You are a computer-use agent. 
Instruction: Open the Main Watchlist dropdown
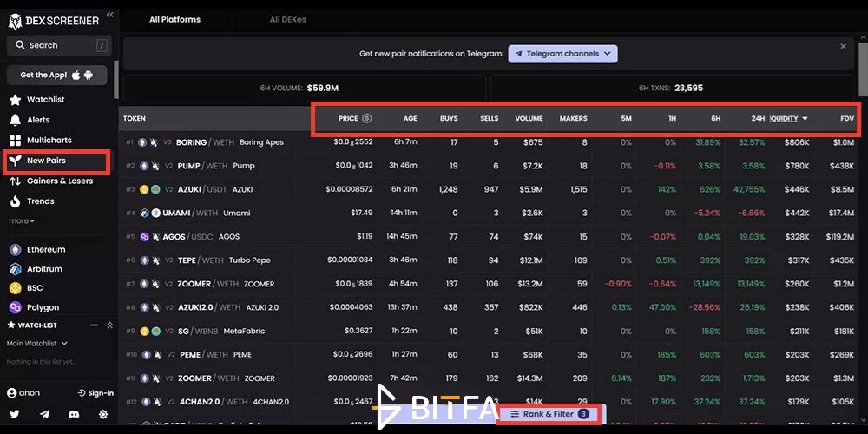(37, 343)
